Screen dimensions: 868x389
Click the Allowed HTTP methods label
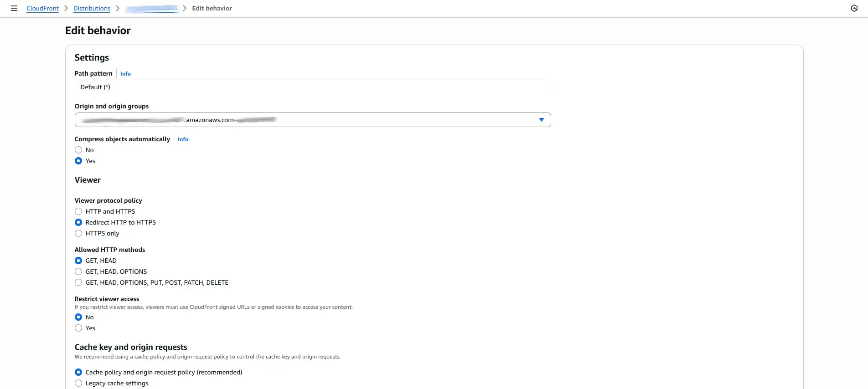click(110, 250)
